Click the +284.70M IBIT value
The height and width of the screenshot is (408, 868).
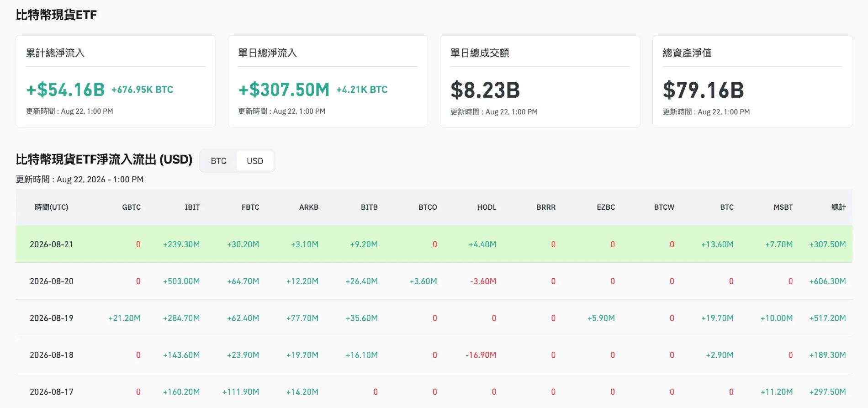tap(181, 318)
